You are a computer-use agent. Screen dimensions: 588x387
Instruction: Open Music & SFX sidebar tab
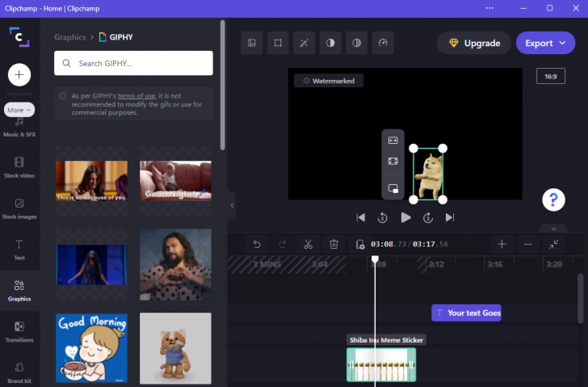[19, 128]
